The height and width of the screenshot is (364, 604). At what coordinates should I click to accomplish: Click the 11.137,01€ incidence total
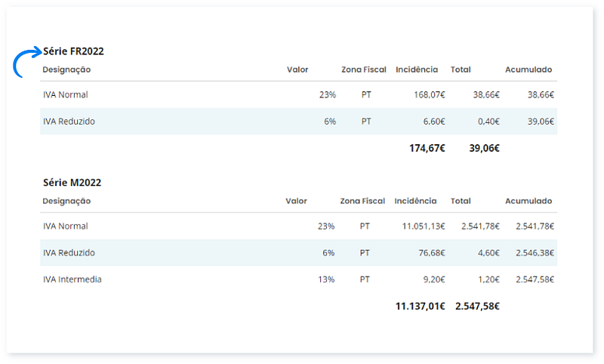click(x=420, y=306)
